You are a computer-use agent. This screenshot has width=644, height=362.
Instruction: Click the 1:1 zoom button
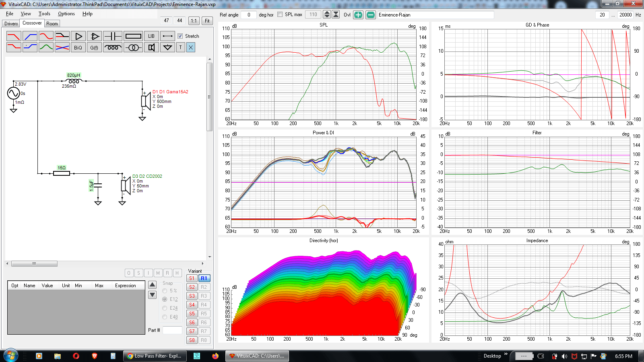tap(194, 21)
